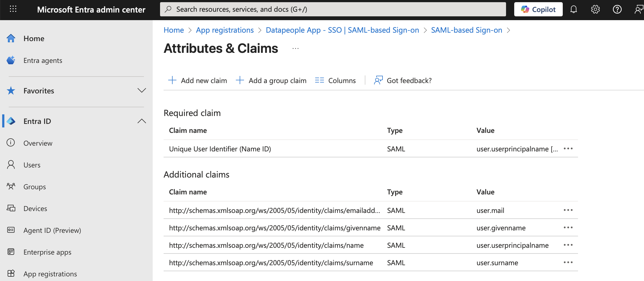
Task: Open the app launcher waffle menu
Action: pos(13,9)
